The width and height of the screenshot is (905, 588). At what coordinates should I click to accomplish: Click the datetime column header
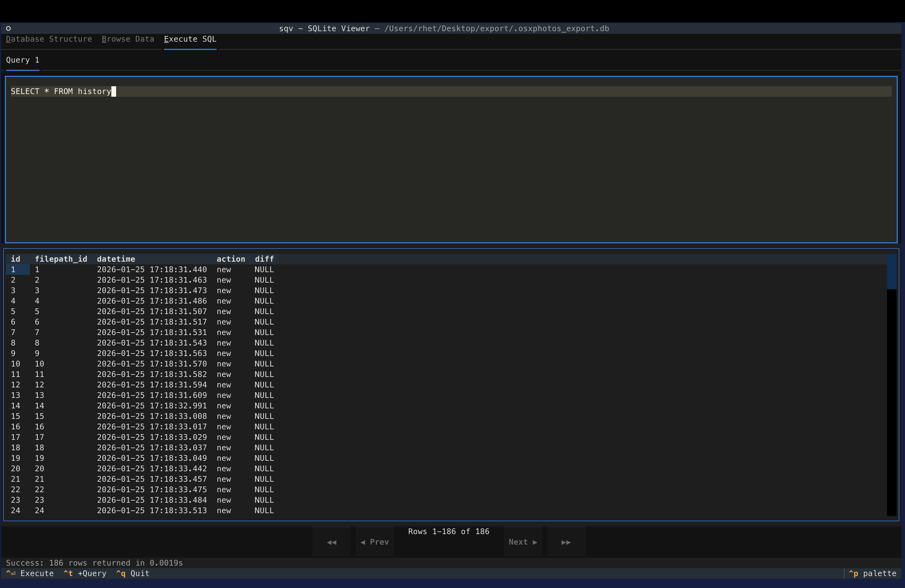pos(116,259)
